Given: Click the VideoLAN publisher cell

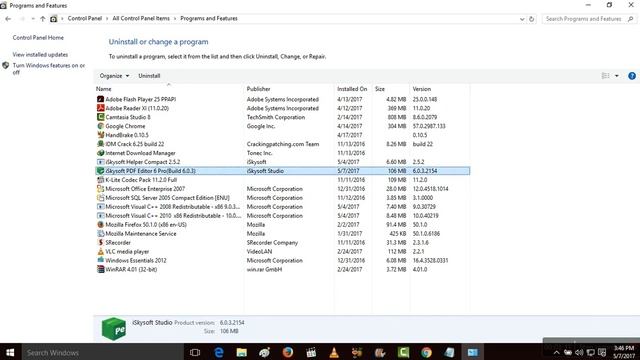Looking at the screenshot, I should click(x=259, y=251).
